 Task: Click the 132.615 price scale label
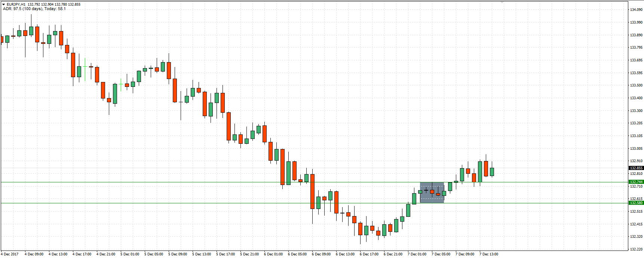[636, 199]
